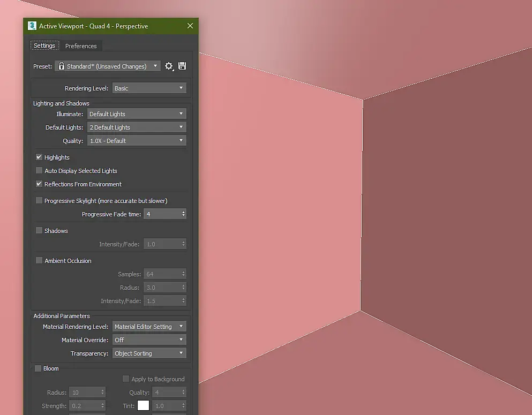Open the Material Override dropdown
Screen dimensions: 532x415
point(149,339)
